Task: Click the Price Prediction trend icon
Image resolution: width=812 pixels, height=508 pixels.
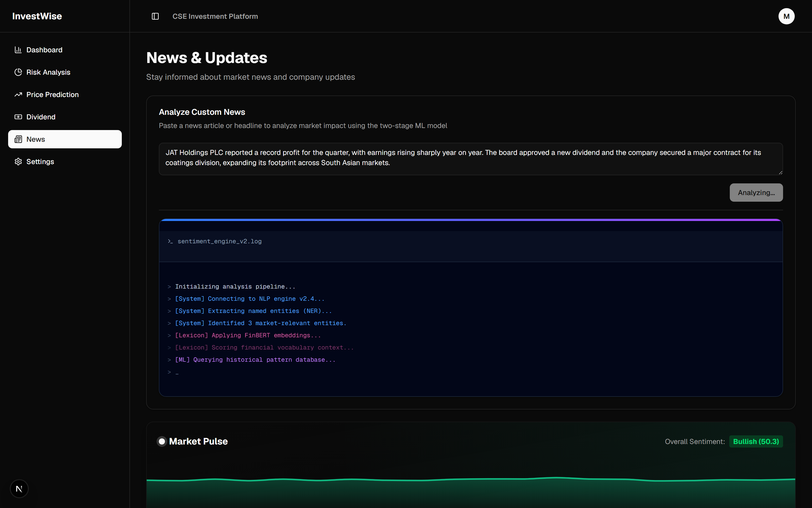Action: (18, 94)
